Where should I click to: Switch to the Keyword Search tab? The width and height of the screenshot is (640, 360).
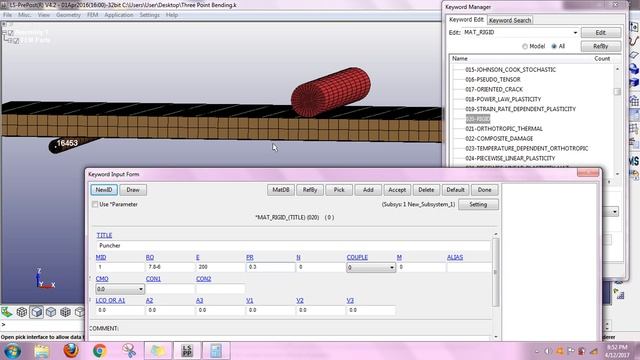[x=510, y=20]
